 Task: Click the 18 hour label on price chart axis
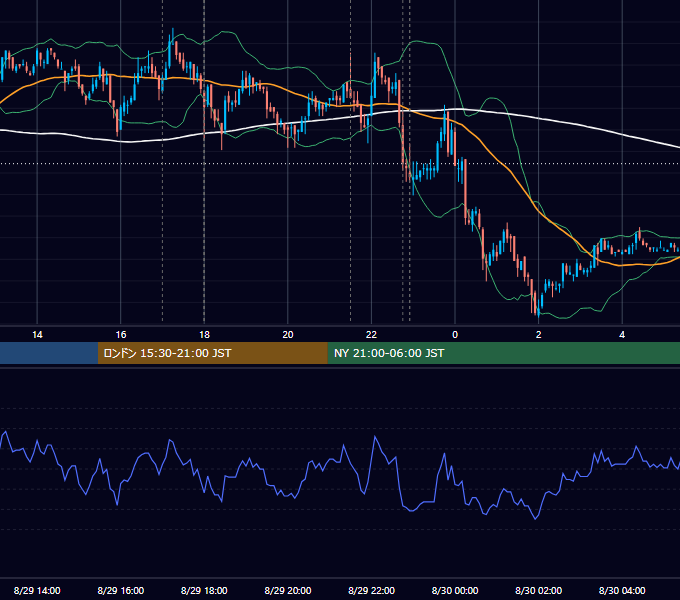[x=204, y=335]
